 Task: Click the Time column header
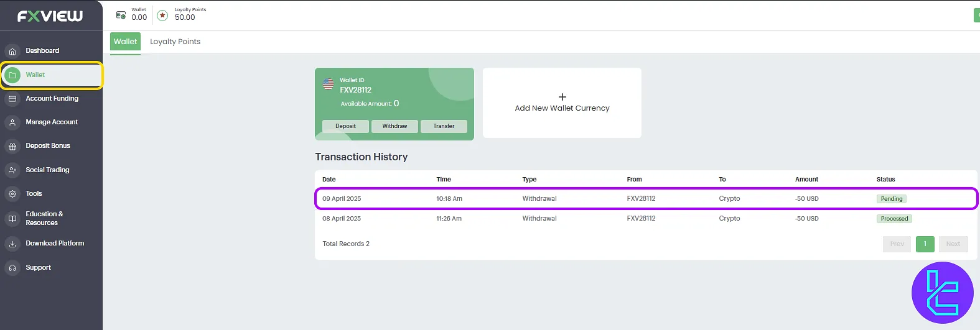coord(444,180)
